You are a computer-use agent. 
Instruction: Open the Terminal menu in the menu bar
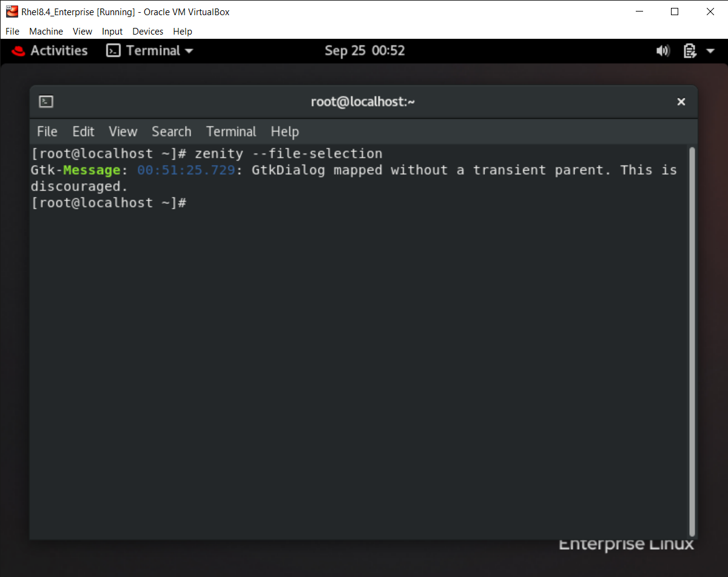click(231, 132)
